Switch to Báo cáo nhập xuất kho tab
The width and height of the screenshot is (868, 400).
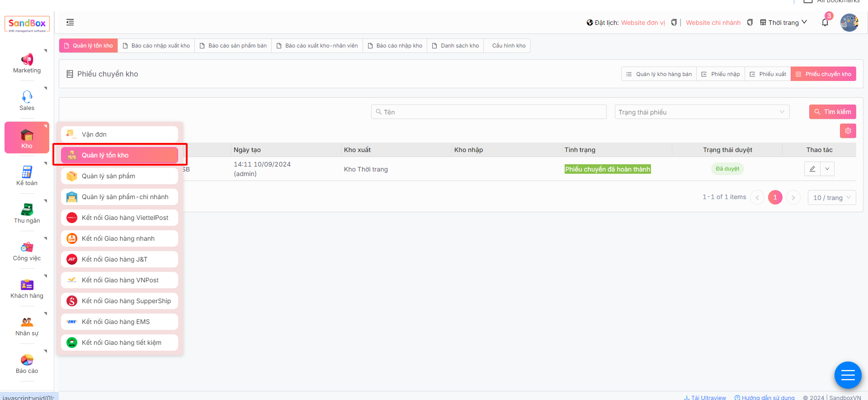(x=156, y=46)
